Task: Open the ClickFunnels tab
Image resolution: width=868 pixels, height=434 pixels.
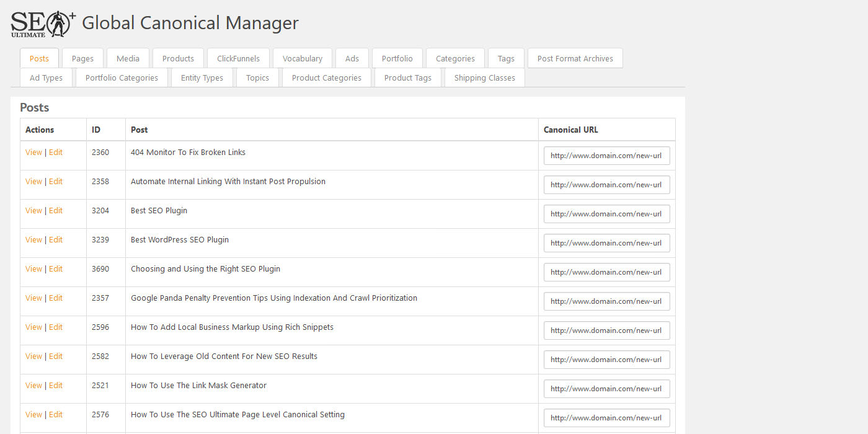Action: (238, 58)
